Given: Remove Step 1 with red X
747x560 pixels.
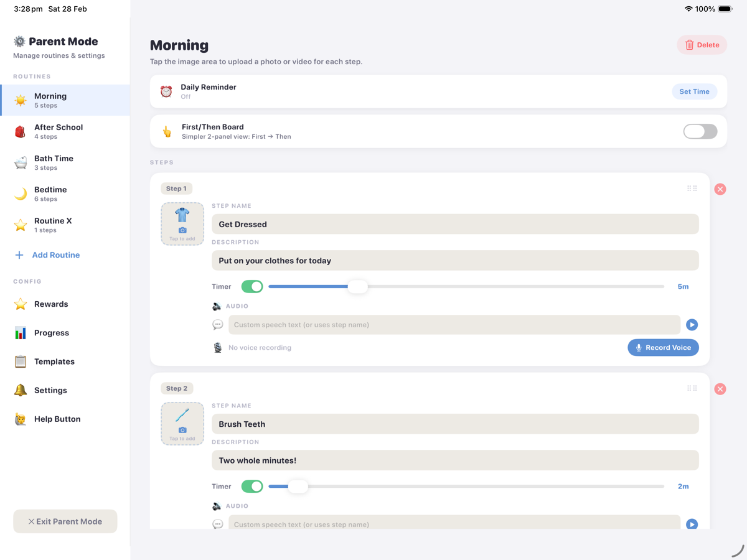Looking at the screenshot, I should 720,189.
